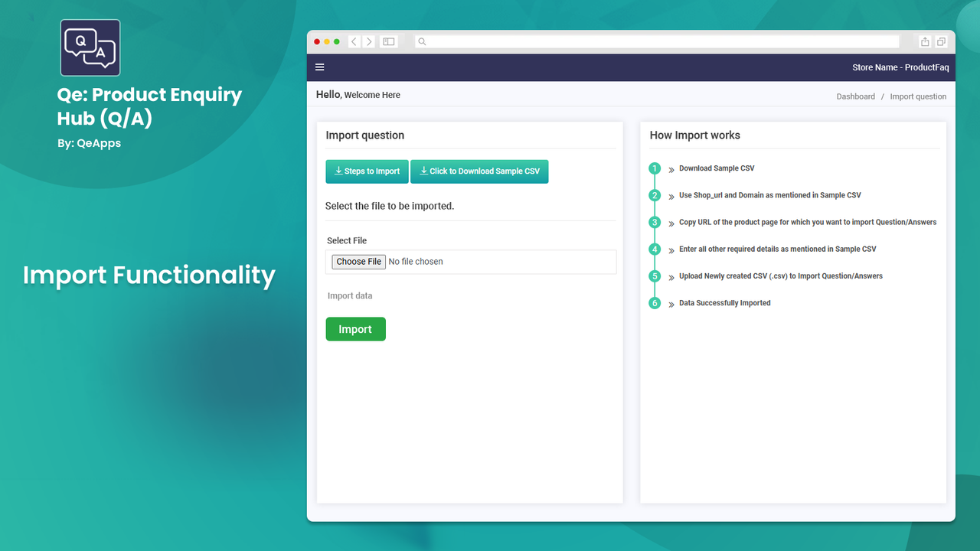Screen dimensions: 980x551
Task: Toggle the browser sidebar icon
Action: [389, 41]
